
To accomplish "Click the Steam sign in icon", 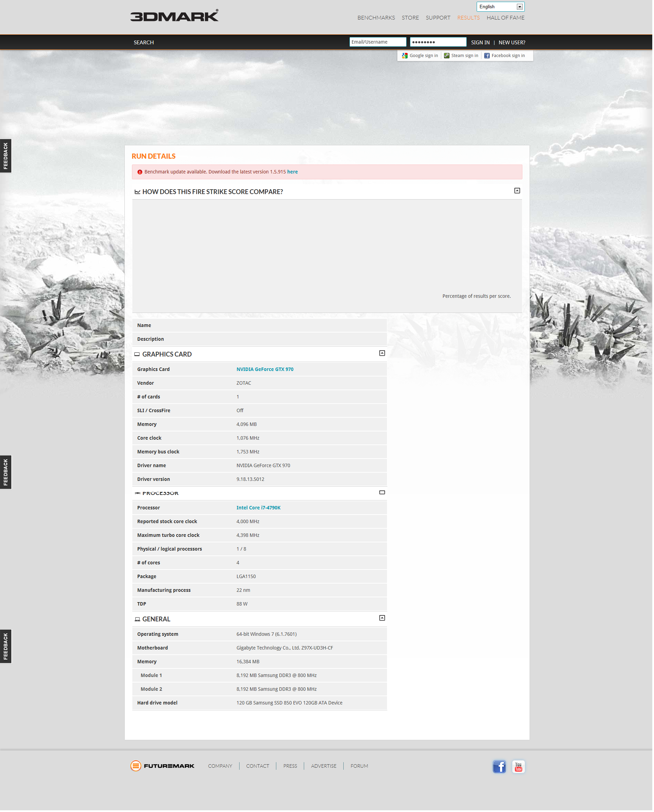I will [447, 56].
